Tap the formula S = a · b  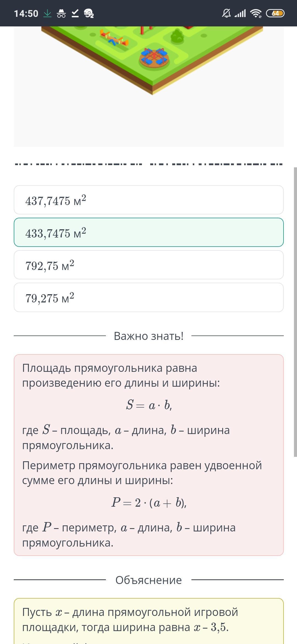[x=149, y=405]
